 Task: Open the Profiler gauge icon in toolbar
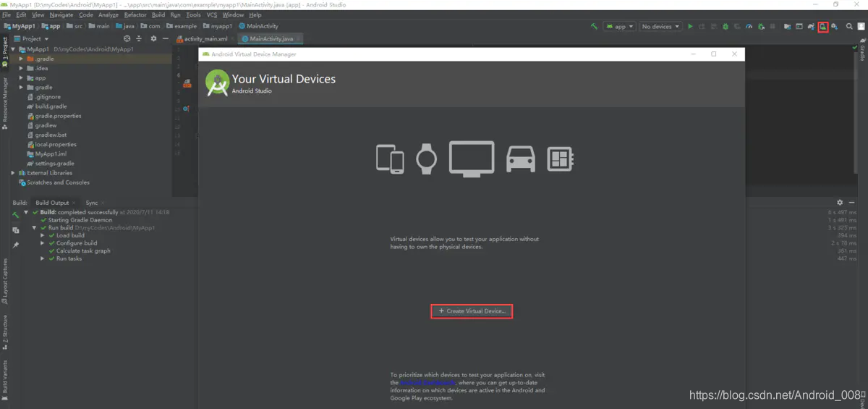click(749, 27)
